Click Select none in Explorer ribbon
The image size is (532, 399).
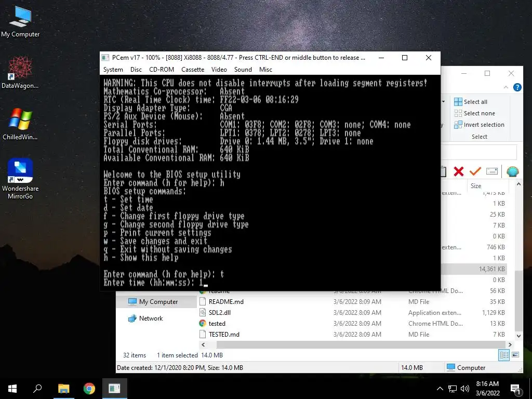click(x=475, y=113)
